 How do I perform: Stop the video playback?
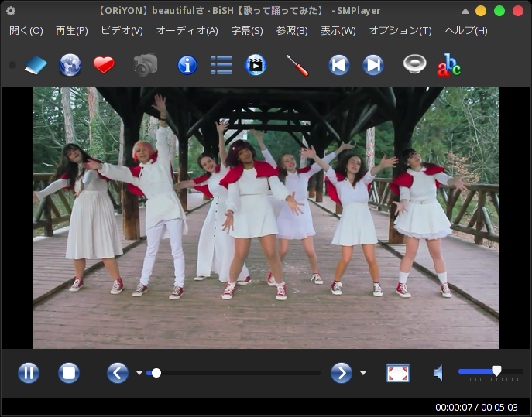69,373
